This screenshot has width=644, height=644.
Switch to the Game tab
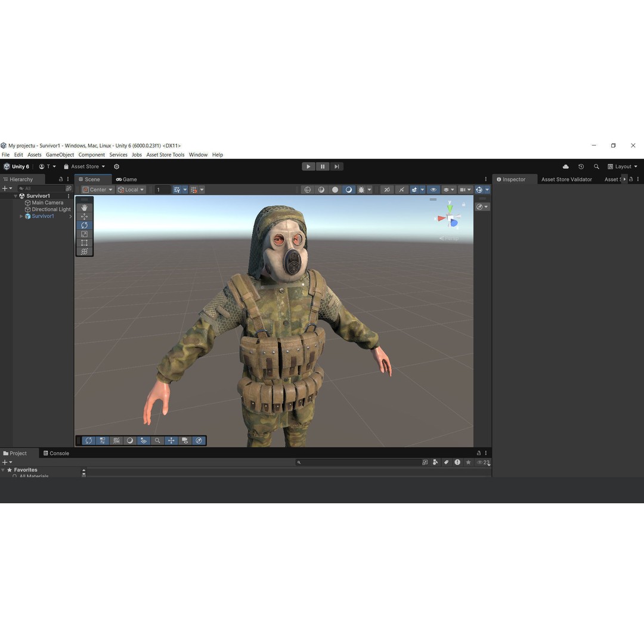pyautogui.click(x=126, y=179)
